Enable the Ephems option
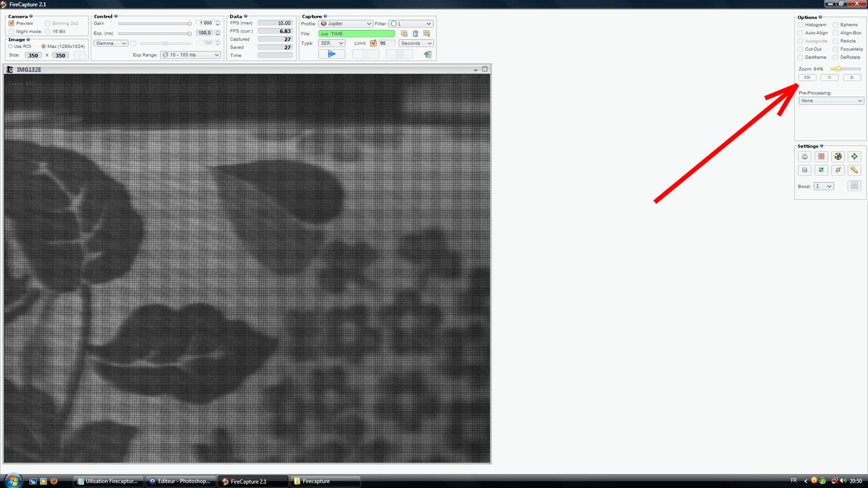 pos(835,25)
